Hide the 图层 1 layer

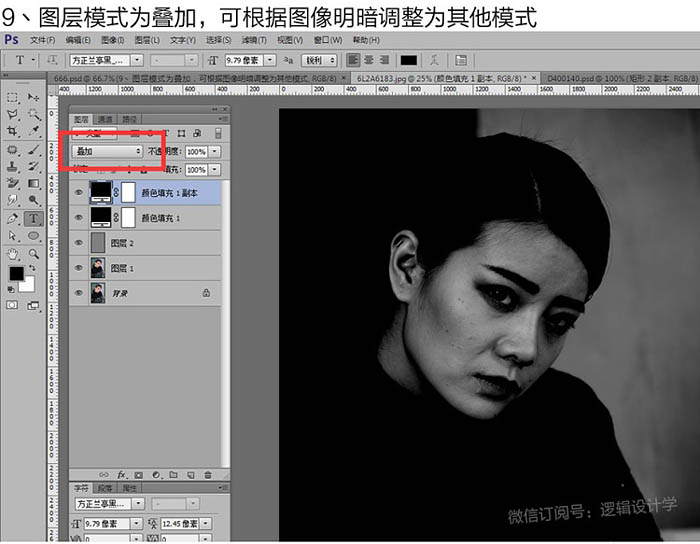(x=79, y=268)
